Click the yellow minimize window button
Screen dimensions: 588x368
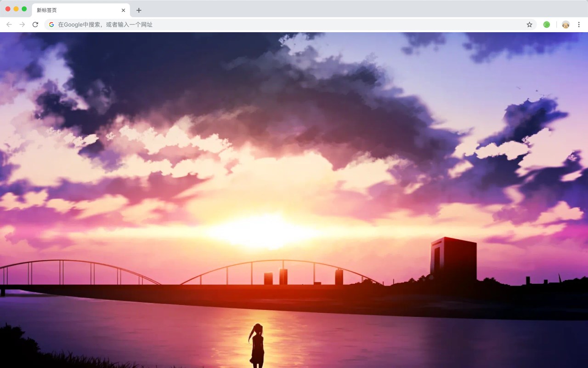(x=16, y=9)
